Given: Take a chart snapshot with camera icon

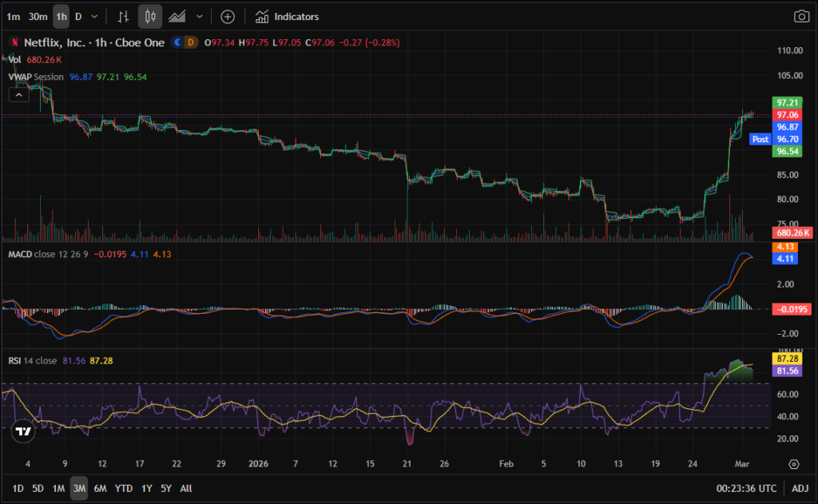Looking at the screenshot, I should pyautogui.click(x=800, y=17).
